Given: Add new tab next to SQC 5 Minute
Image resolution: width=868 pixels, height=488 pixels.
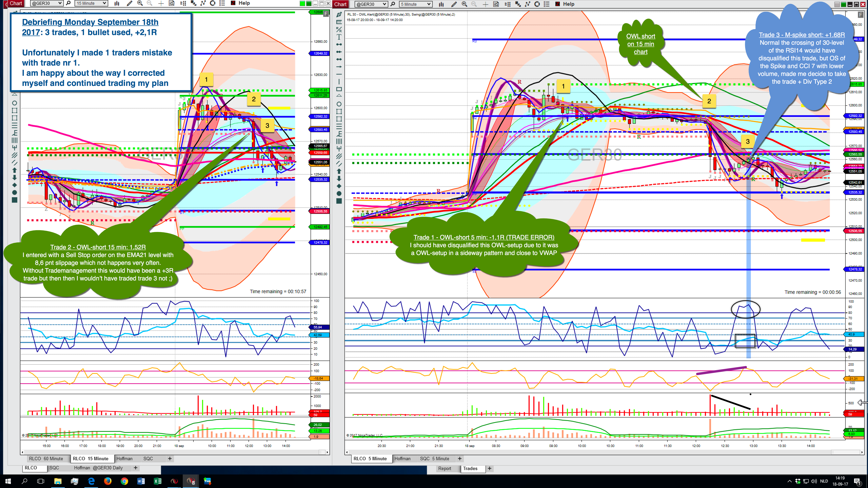Looking at the screenshot, I should coord(460,458).
